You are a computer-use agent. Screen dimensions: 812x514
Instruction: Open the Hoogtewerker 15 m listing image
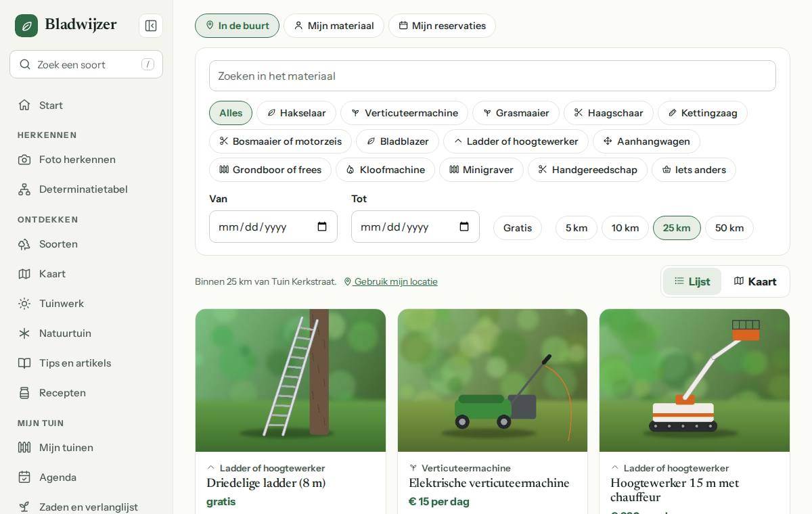pos(694,380)
